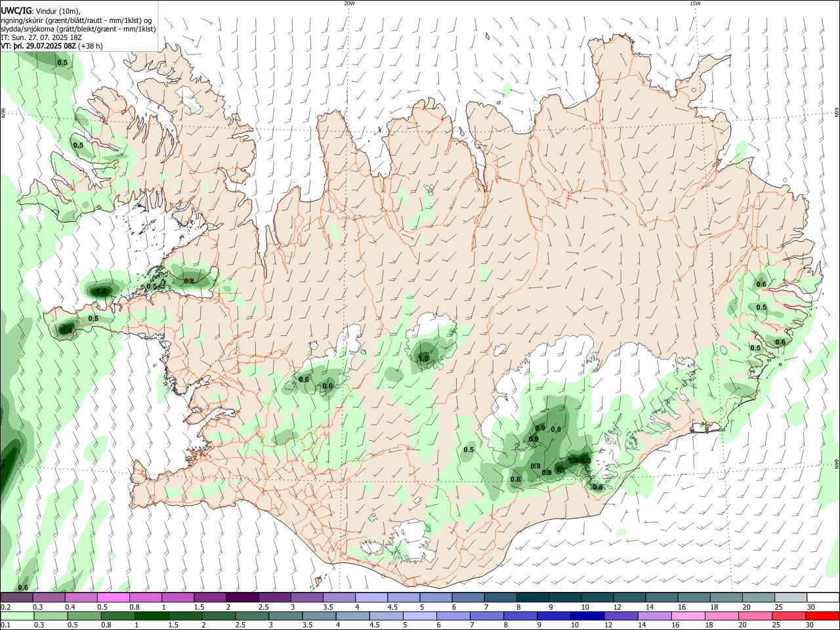Click the 'IT: Sun. 27. 07. 2025 18Z' line

41,38
